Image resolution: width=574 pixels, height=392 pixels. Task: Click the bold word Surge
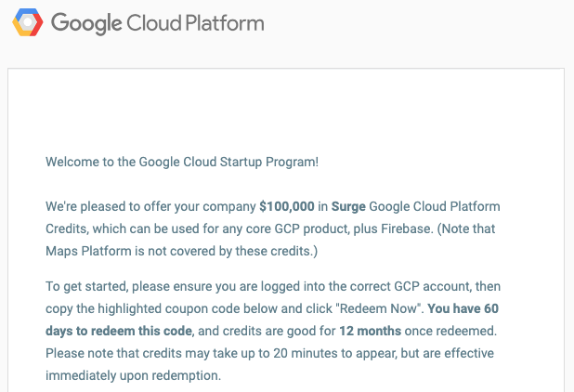348,207
